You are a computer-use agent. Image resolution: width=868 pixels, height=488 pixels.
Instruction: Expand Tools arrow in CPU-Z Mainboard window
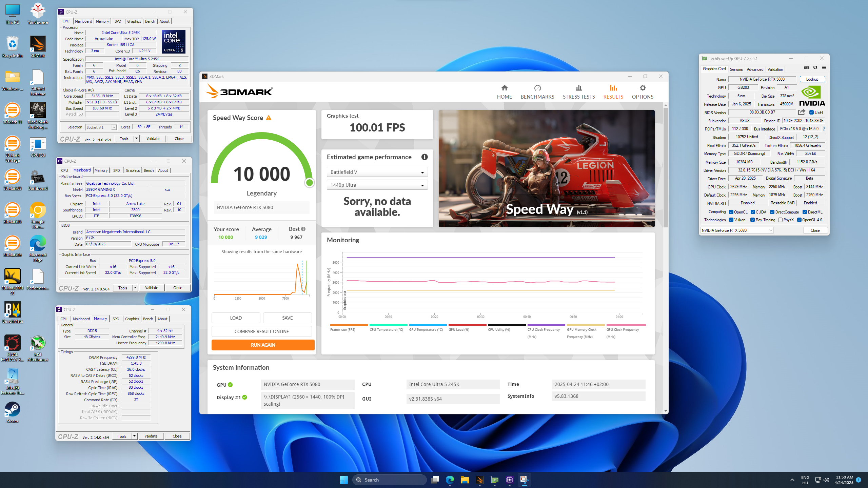[x=135, y=288]
